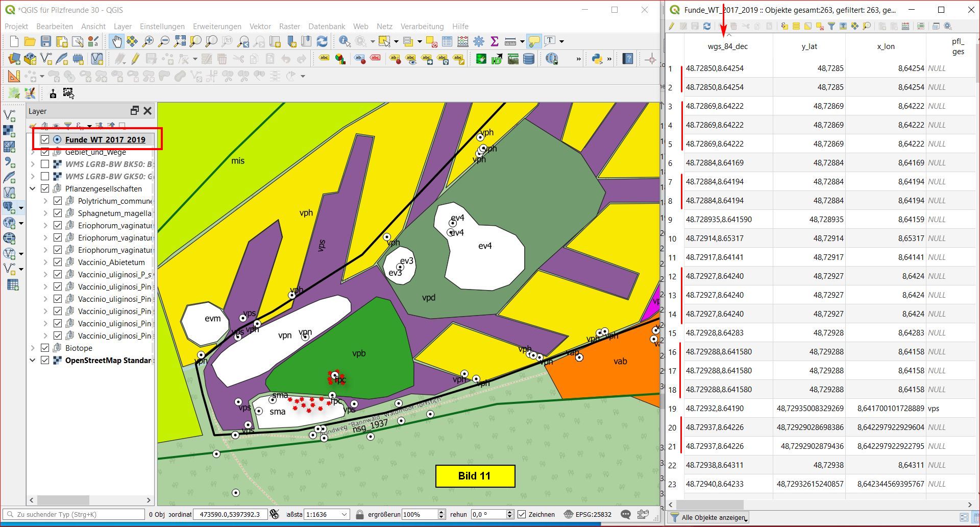Click the Refresh map icon in toolbar
Viewport: 980px width, 527px height.
(322, 41)
